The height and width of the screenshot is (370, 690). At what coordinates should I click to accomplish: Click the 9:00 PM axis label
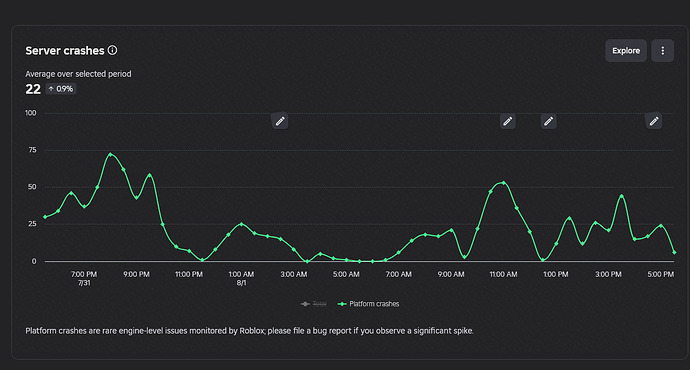point(136,275)
